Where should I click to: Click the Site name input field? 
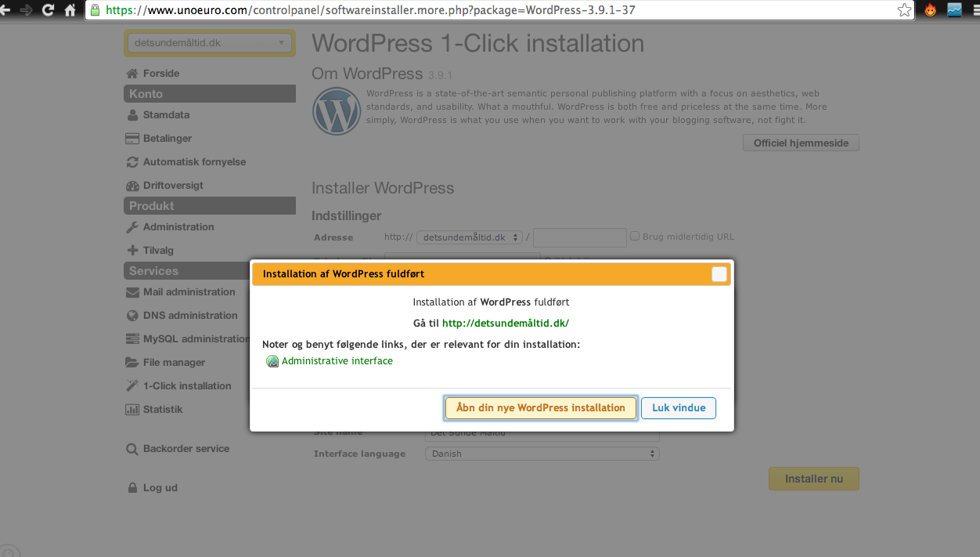[542, 433]
